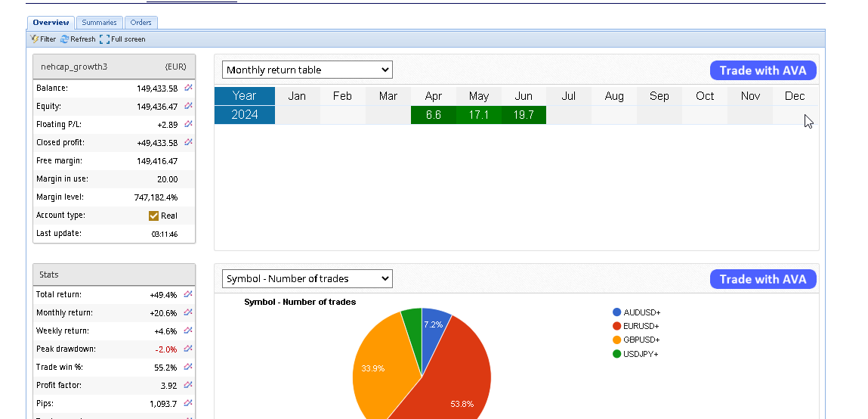The width and height of the screenshot is (868, 419).
Task: Switch to the Orders tab
Action: [141, 23]
